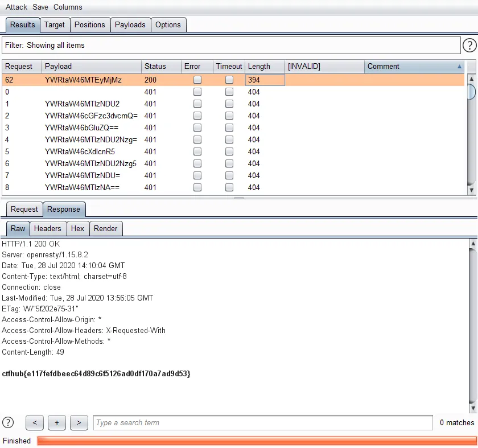This screenshot has height=448, width=478.
Task: Switch to the Results tab
Action: pos(23,24)
